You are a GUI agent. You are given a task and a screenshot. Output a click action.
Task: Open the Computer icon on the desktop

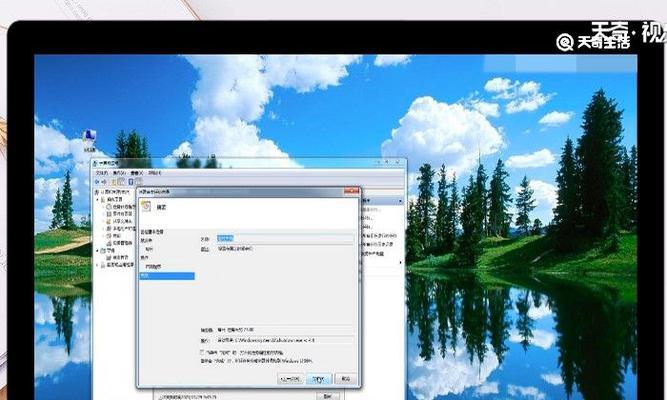[89, 140]
